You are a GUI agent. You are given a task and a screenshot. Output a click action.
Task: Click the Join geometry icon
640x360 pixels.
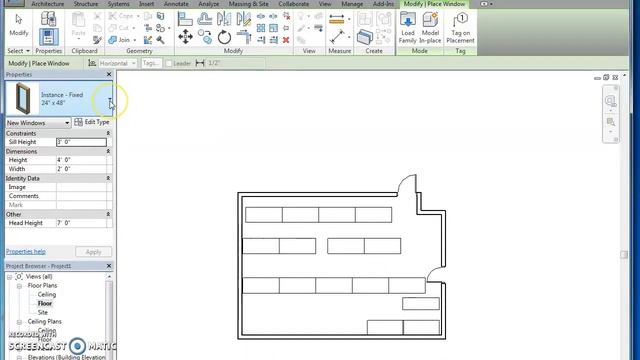click(118, 40)
